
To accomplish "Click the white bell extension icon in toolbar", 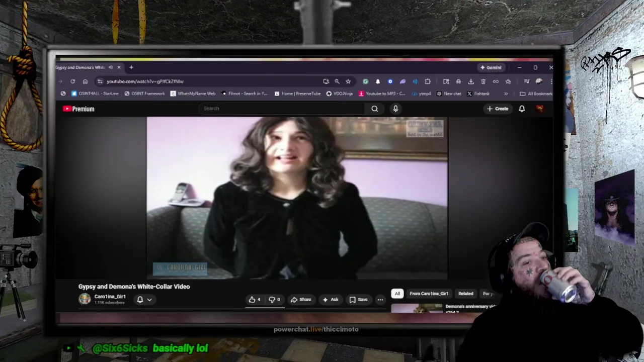I will pos(378,81).
